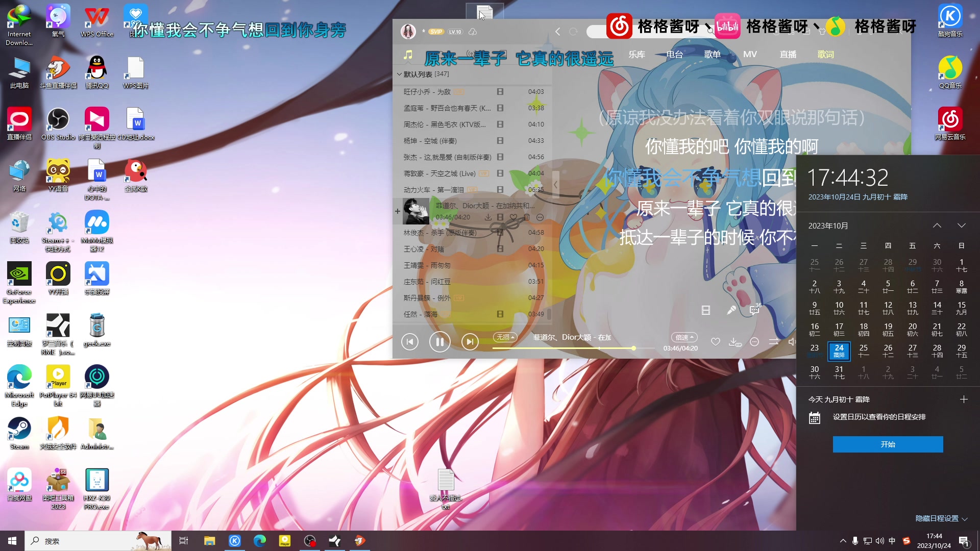980x551 pixels.
Task: Click the plus icon beside playing song
Action: tap(398, 211)
